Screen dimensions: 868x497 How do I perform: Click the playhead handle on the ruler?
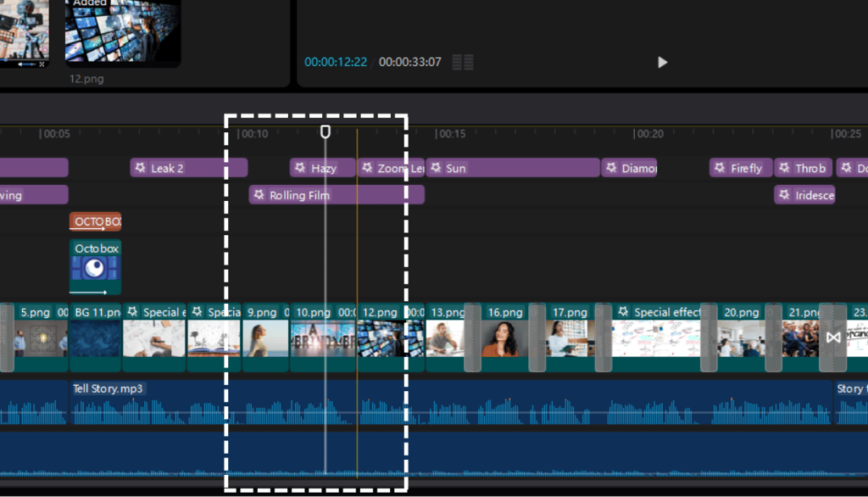pos(325,131)
